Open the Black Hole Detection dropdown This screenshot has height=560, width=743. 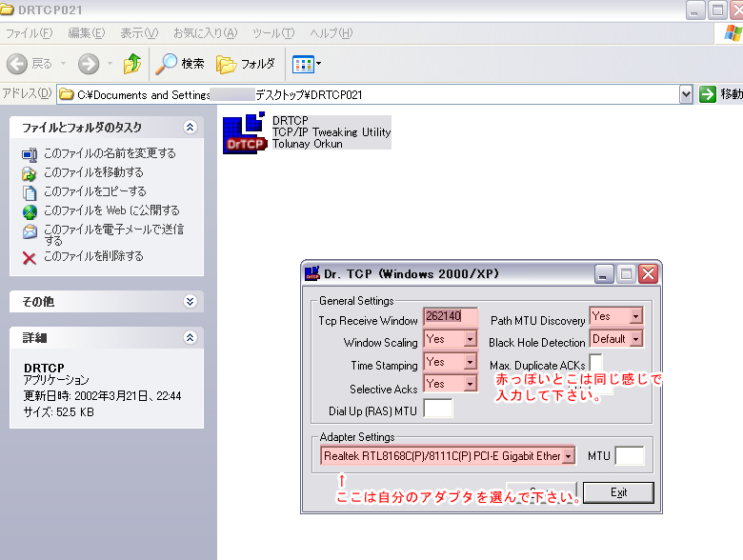tap(636, 339)
